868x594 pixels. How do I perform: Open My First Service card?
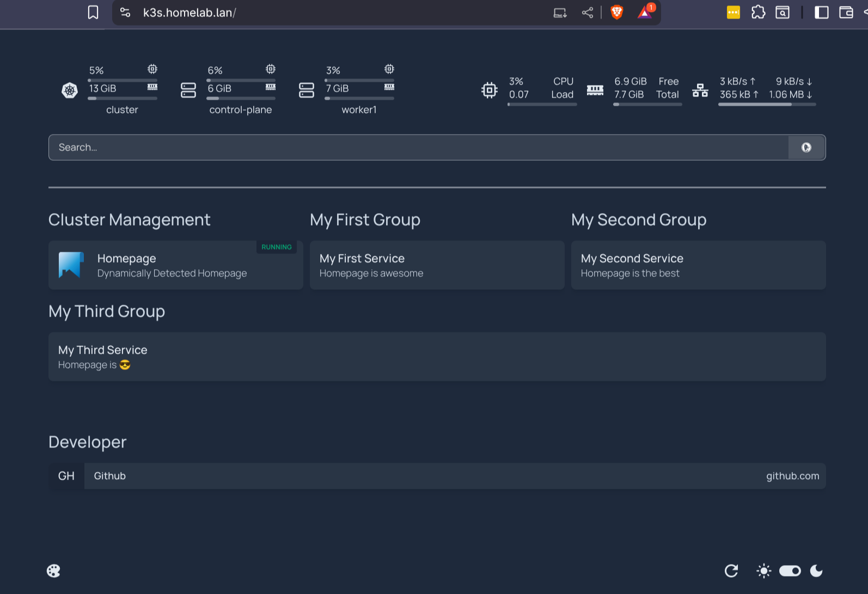(x=437, y=265)
